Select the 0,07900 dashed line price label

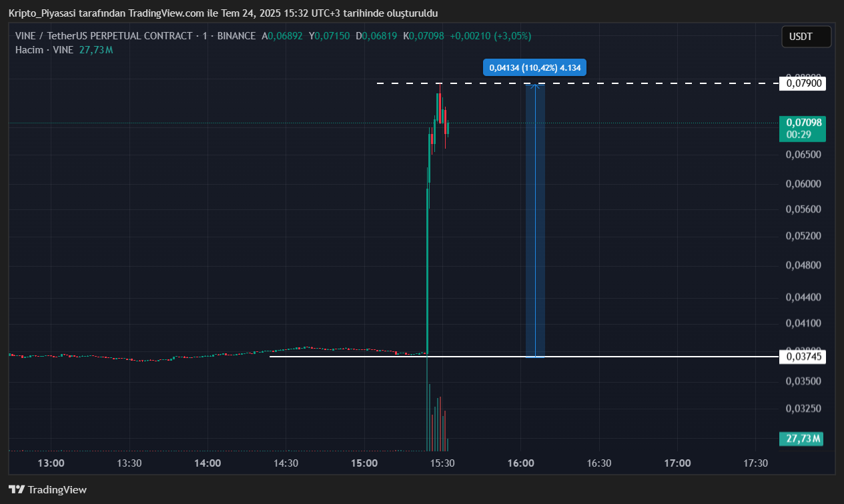803,83
